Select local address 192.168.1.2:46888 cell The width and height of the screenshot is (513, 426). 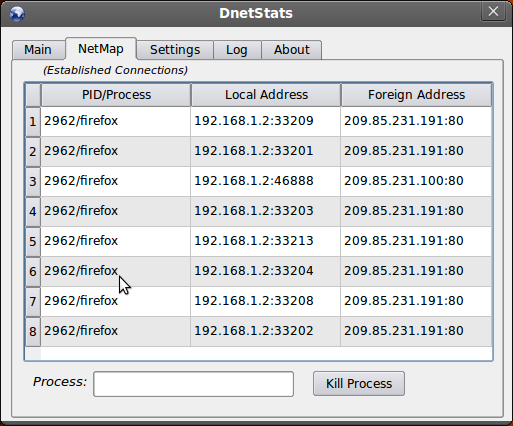pos(265,181)
